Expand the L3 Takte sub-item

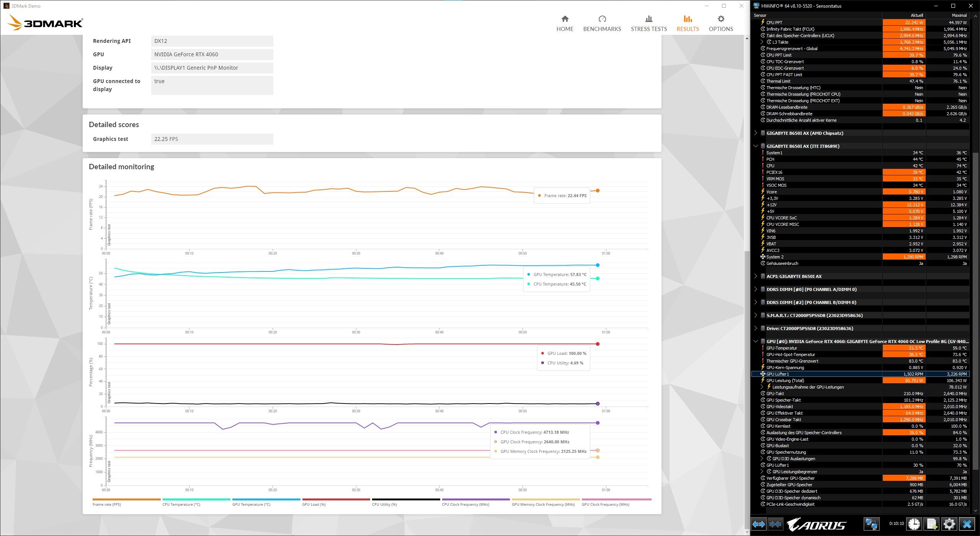pyautogui.click(x=762, y=42)
